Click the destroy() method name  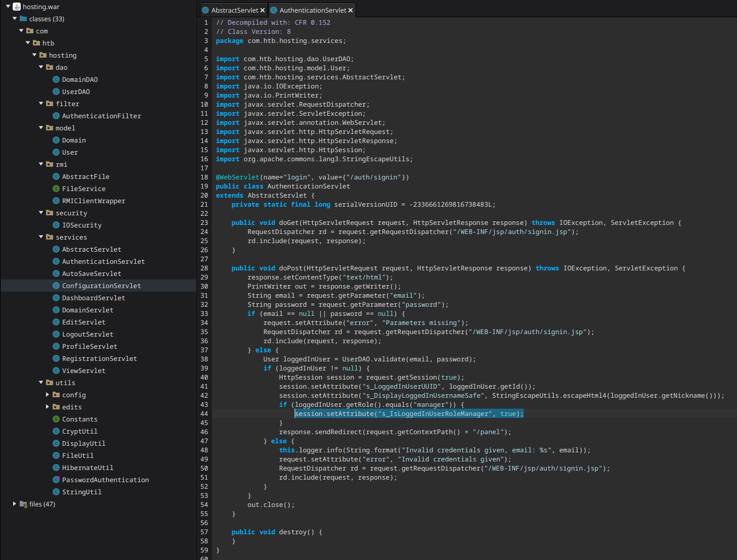(x=293, y=532)
